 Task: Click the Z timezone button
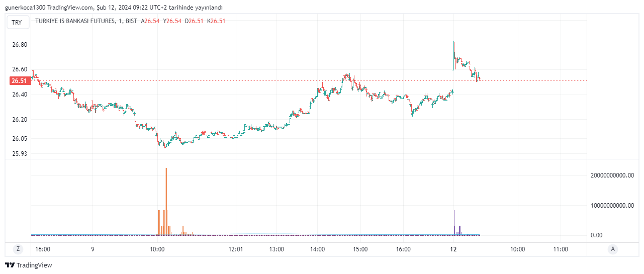click(x=18, y=249)
